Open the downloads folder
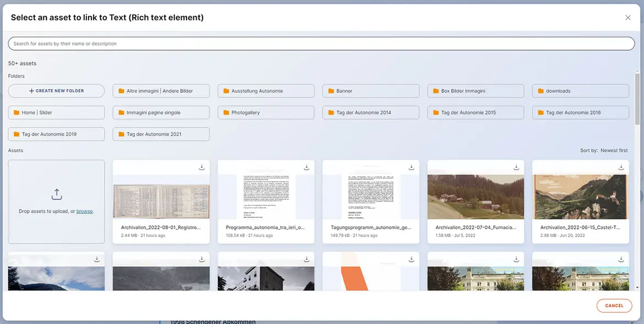This screenshot has width=644, height=324. pyautogui.click(x=580, y=91)
